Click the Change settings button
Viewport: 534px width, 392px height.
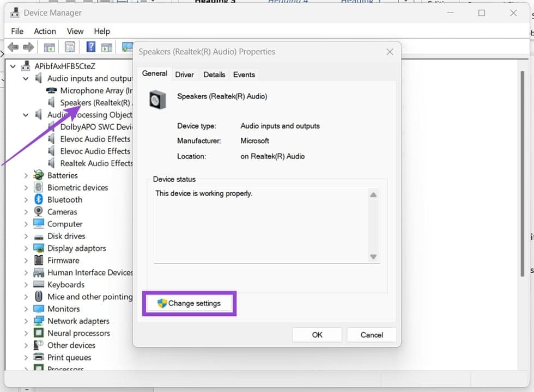(189, 303)
